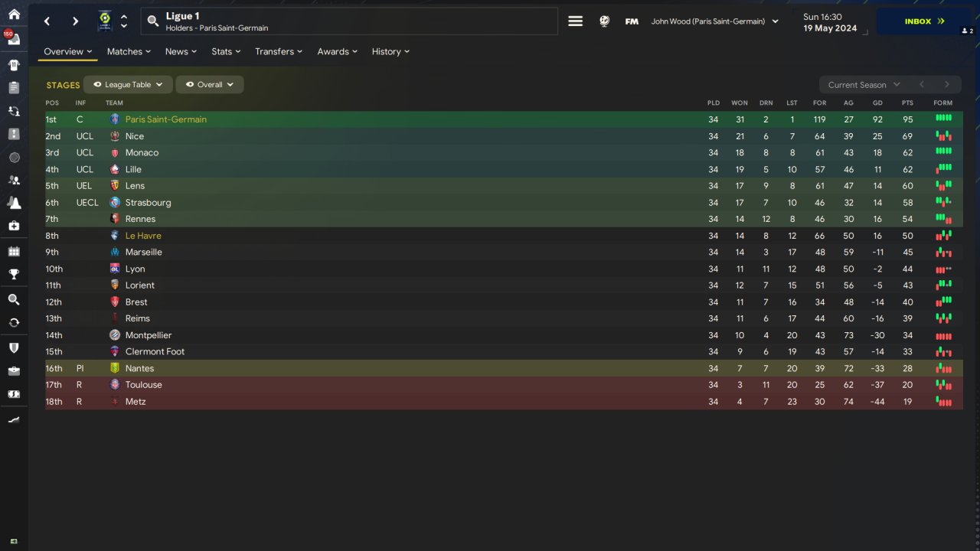Viewport: 980px width, 551px height.
Task: Open the Paris Saint-Germain team link
Action: point(166,119)
